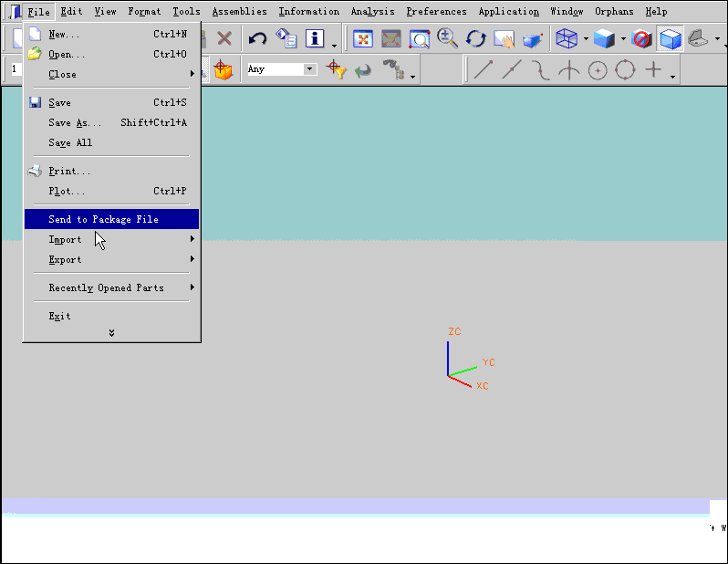
Task: Enable the Arc Center snap icon
Action: pos(598,70)
